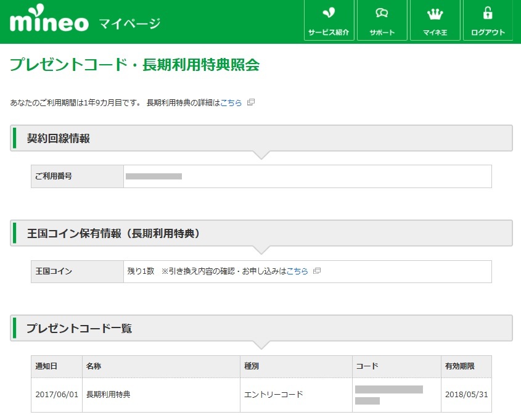The width and height of the screenshot is (521, 420).
Task: Click the 通知日 column header
Action: [x=47, y=366]
